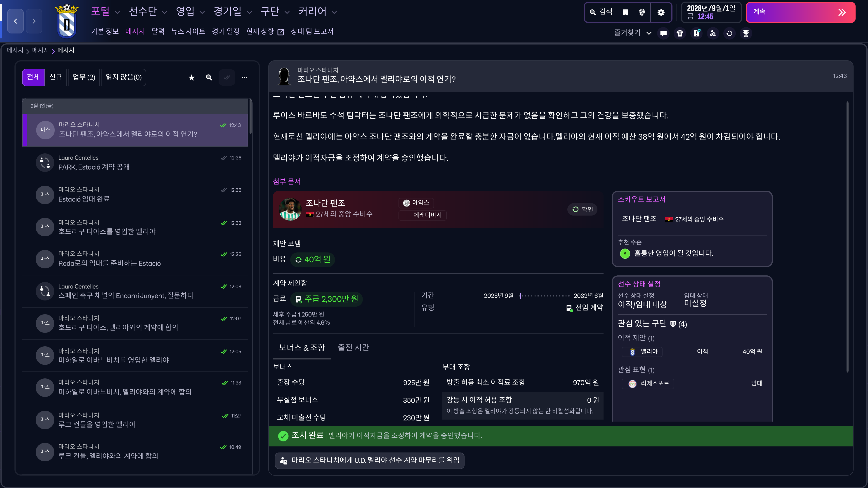Expand the 선수단 menu chevron
Viewport: 868px width, 488px height.
tap(164, 12)
